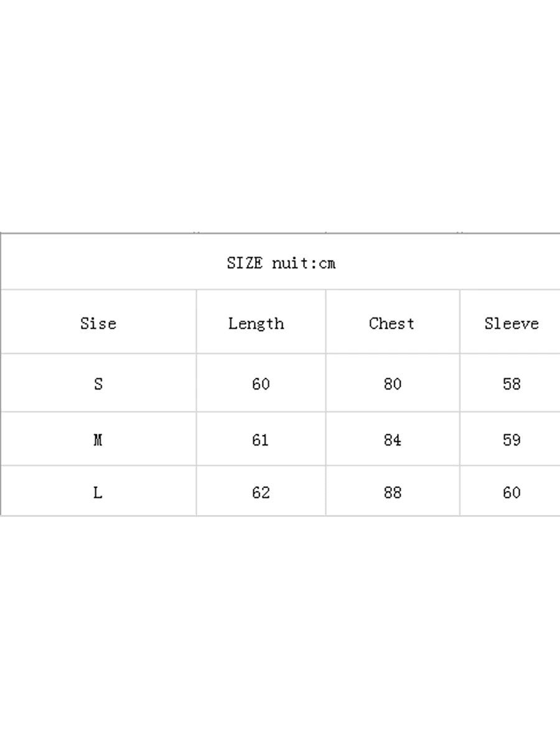Select the S size row label
The width and height of the screenshot is (560, 747).
98,384
